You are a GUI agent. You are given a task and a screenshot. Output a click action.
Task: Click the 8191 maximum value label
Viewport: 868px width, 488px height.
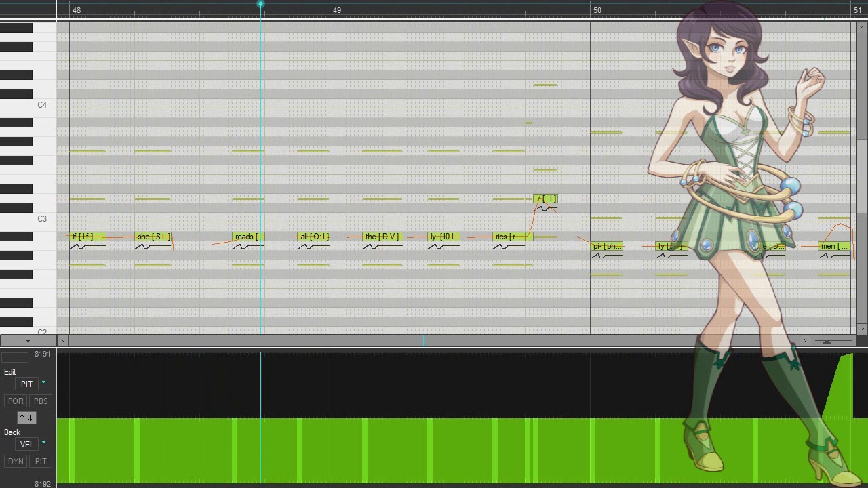tap(43, 354)
